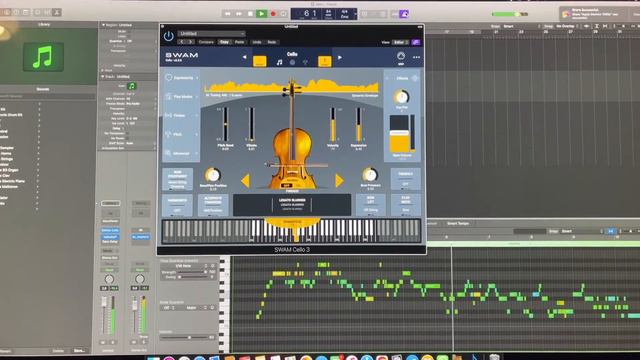Collapse the Region inspector disclosure triangle
Image resolution: width=640 pixels, height=360 pixels.
click(103, 25)
